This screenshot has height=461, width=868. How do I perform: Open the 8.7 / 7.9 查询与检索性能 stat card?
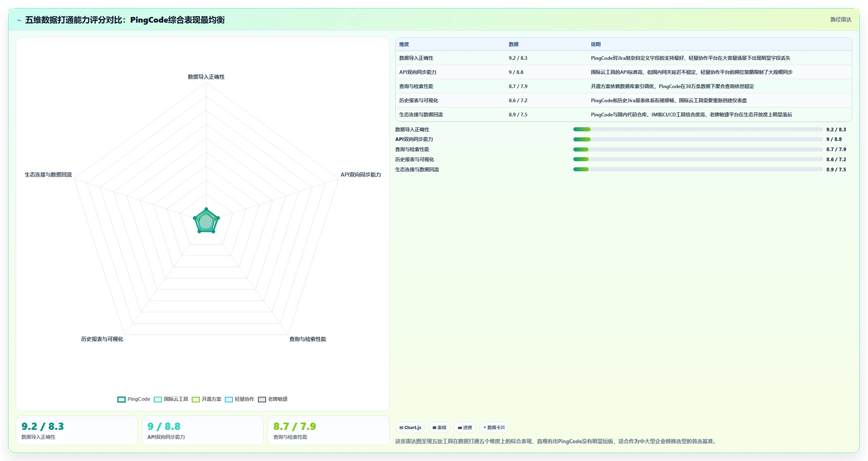click(x=329, y=430)
